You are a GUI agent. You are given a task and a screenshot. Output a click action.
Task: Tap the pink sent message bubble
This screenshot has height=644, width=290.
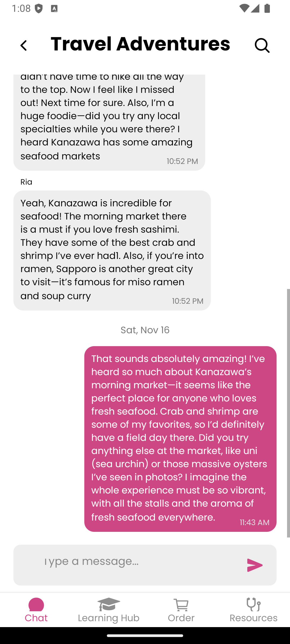coord(180,438)
